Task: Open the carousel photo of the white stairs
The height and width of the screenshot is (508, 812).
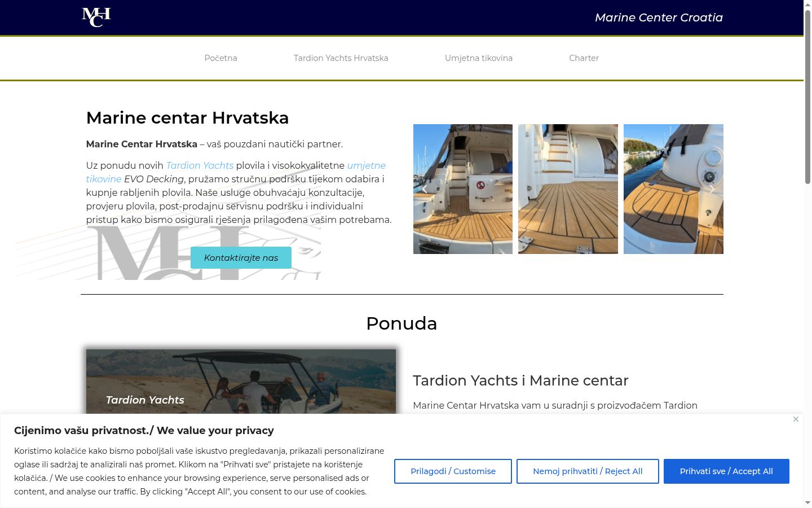Action: click(x=568, y=189)
